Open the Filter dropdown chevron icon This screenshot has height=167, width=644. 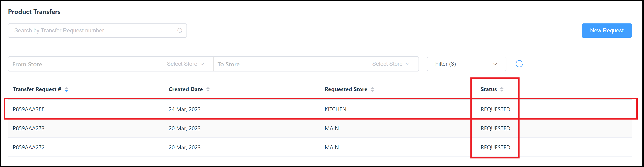[x=495, y=64]
